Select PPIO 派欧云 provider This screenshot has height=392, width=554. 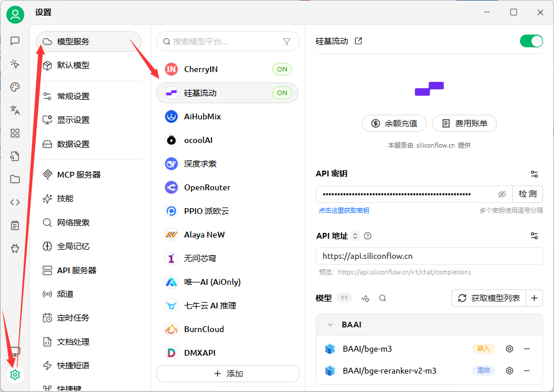coord(227,211)
